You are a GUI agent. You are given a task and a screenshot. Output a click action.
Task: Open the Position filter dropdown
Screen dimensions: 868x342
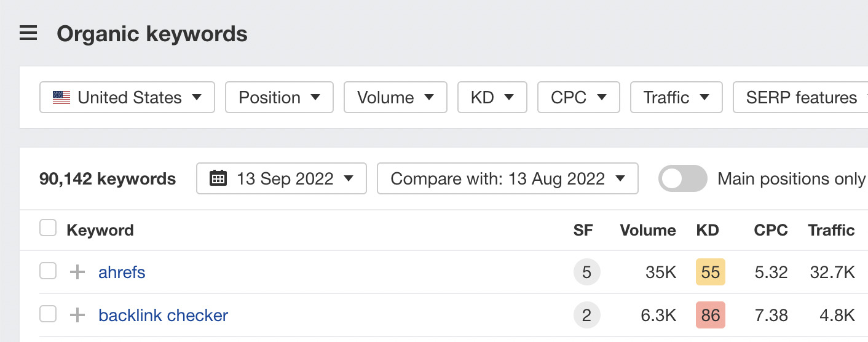pyautogui.click(x=279, y=98)
